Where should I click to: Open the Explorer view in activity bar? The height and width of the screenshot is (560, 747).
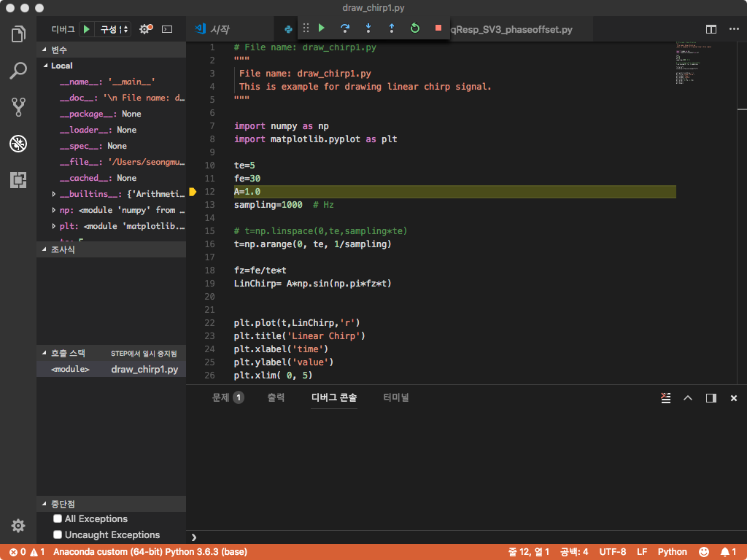[x=18, y=34]
